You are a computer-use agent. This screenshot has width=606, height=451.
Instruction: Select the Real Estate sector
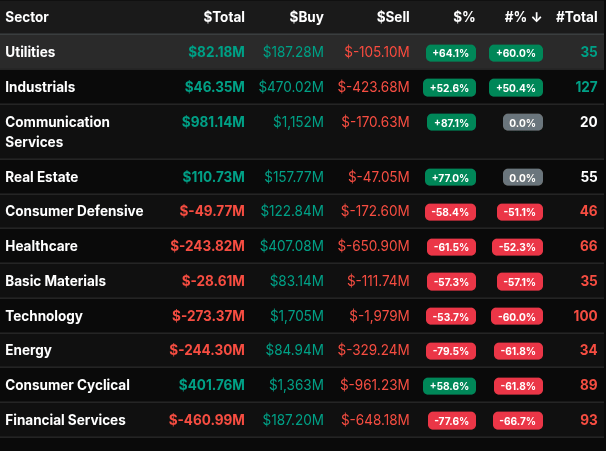tap(41, 177)
